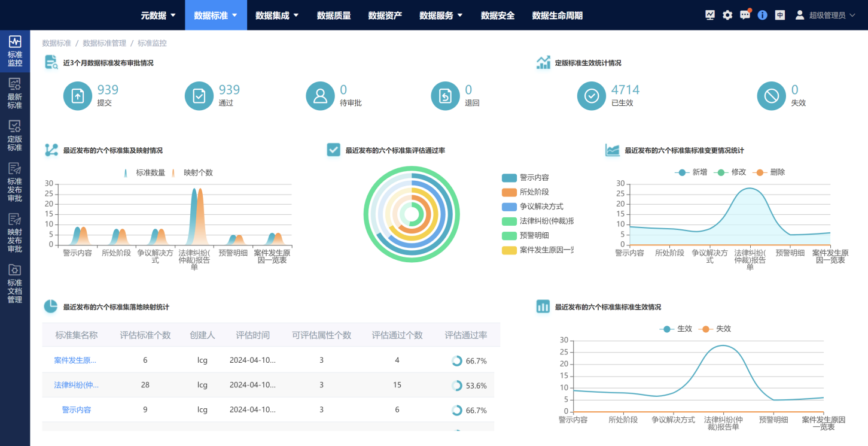Open 映射发布审批 in the sidebar

coord(15,232)
